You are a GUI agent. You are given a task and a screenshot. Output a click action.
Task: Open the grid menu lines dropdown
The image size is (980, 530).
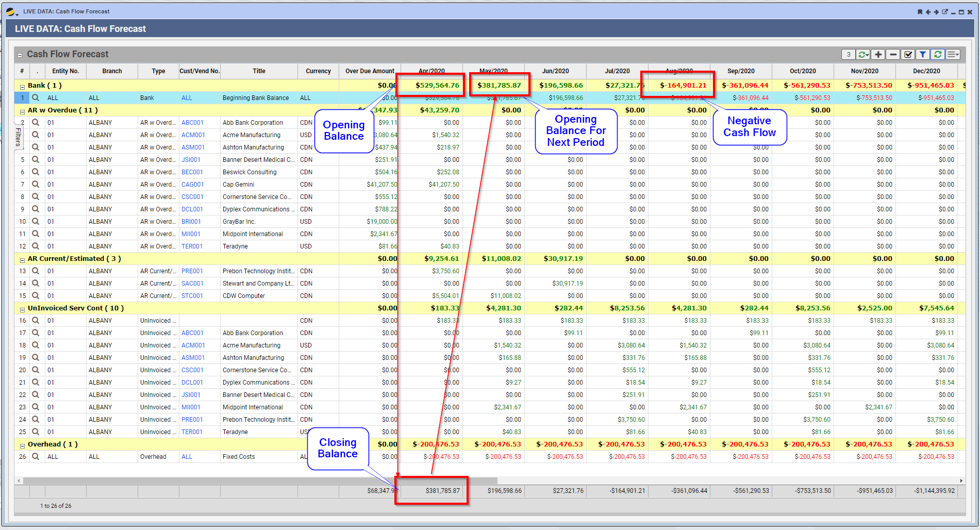click(953, 54)
